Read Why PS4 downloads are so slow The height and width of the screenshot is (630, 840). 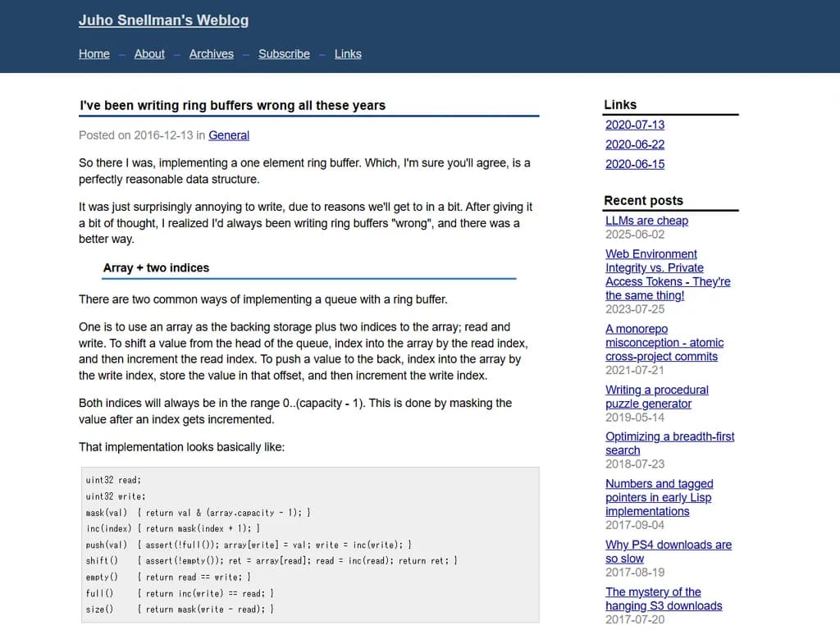coord(667,550)
